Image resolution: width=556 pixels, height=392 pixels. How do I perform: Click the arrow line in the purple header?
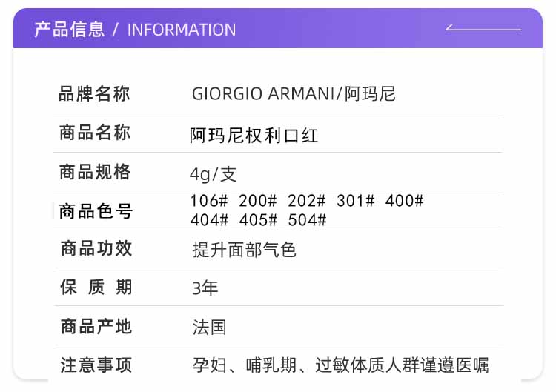click(x=483, y=29)
